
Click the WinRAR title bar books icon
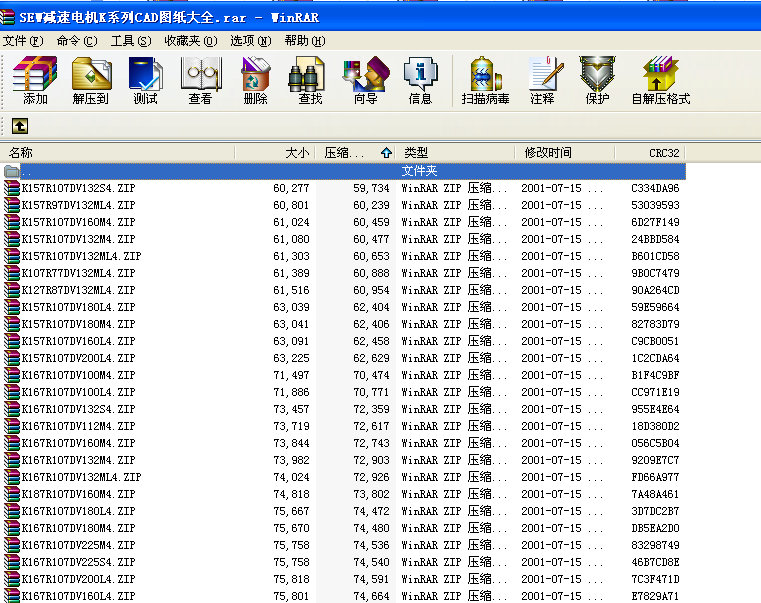pyautogui.click(x=7, y=18)
